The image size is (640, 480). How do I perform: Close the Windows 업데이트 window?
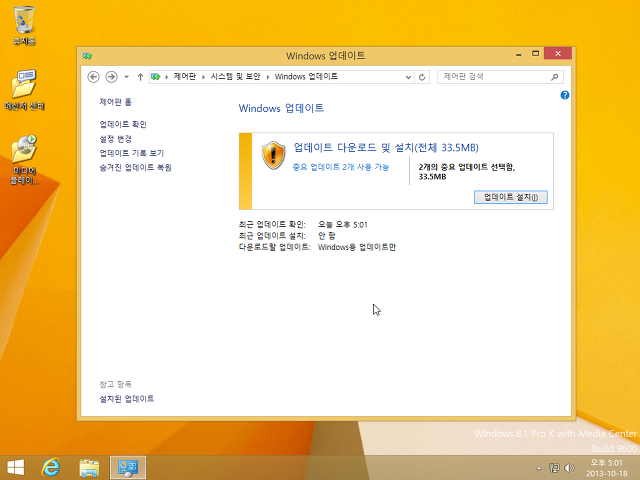(558, 54)
